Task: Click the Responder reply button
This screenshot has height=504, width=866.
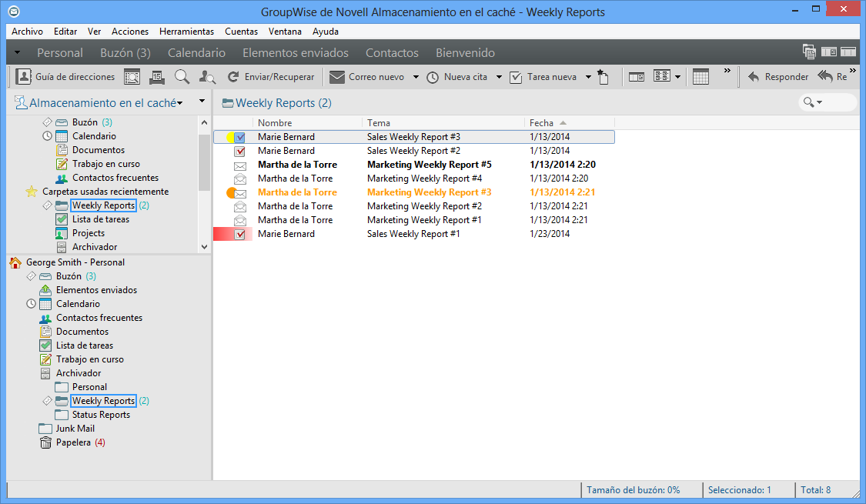Action: click(777, 77)
